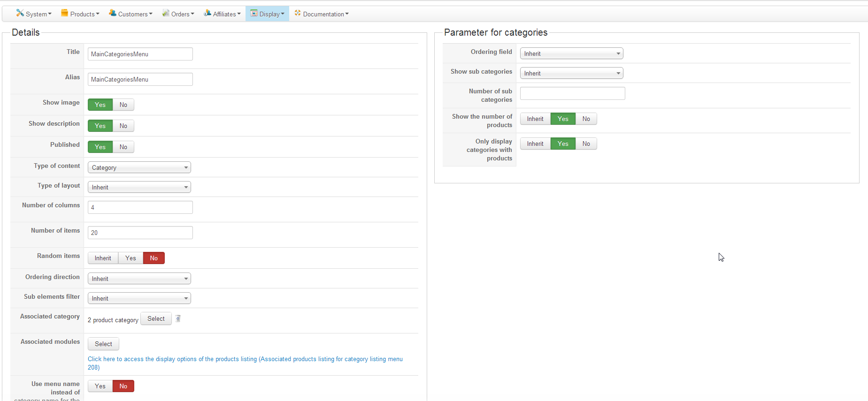The height and width of the screenshot is (401, 868).
Task: Open the Sub elements filter dropdown
Action: click(x=139, y=298)
